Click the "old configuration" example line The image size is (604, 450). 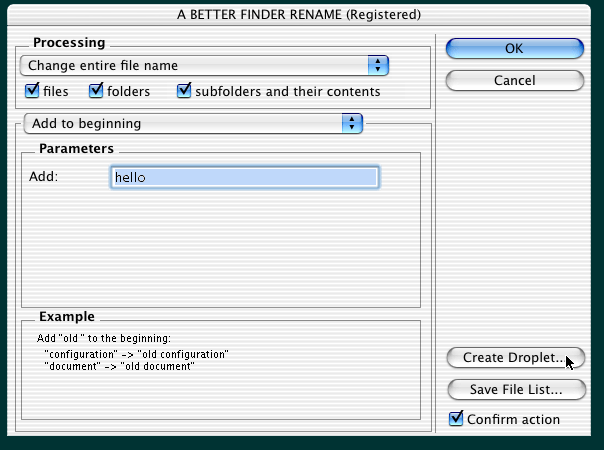pos(136,354)
